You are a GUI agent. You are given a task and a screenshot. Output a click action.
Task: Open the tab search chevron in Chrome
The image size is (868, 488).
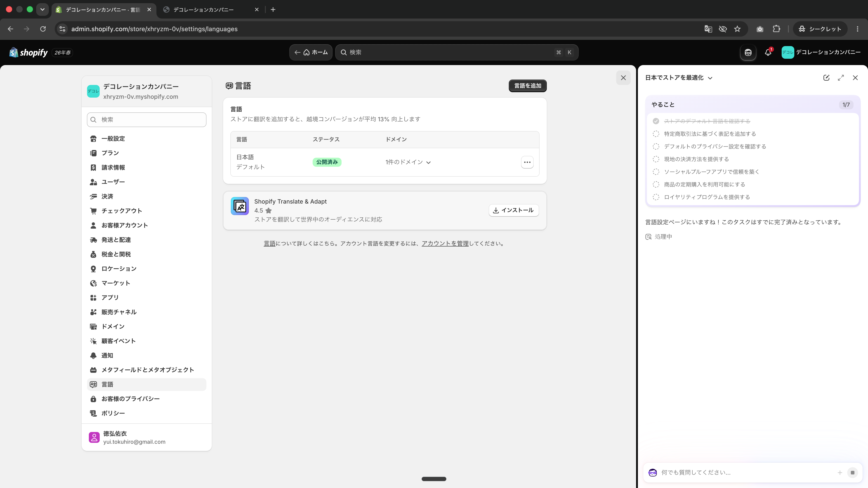click(x=42, y=9)
